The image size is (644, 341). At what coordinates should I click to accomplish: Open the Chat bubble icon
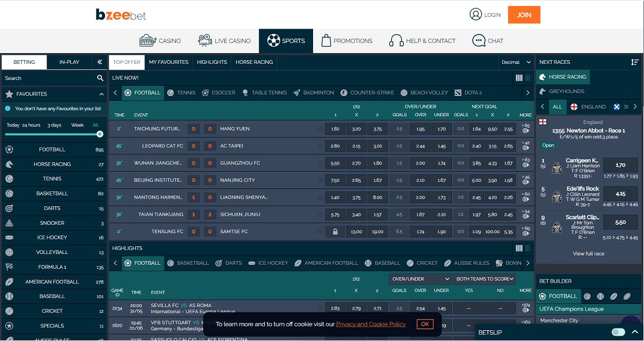[478, 41]
